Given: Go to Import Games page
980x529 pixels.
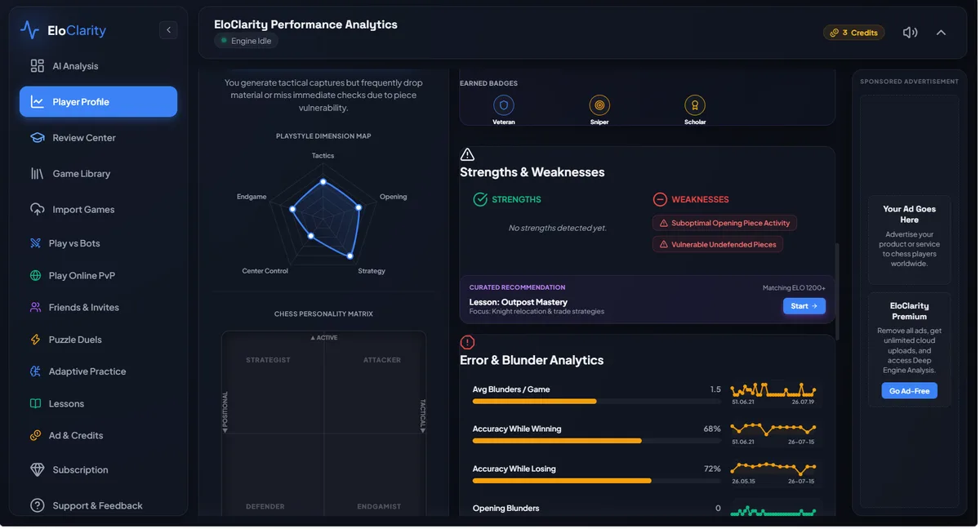Looking at the screenshot, I should click(98, 210).
